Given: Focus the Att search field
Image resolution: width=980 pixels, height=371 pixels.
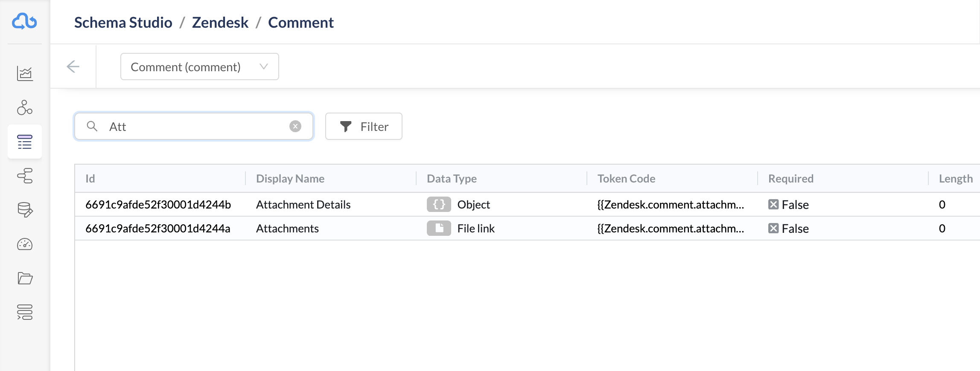Looking at the screenshot, I should (194, 126).
